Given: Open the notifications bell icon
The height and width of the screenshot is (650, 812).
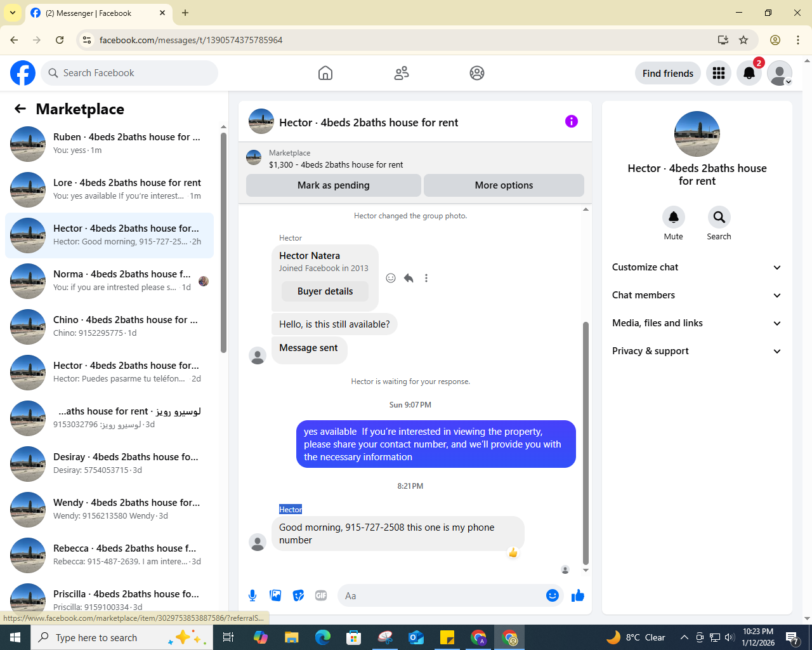Looking at the screenshot, I should (749, 73).
